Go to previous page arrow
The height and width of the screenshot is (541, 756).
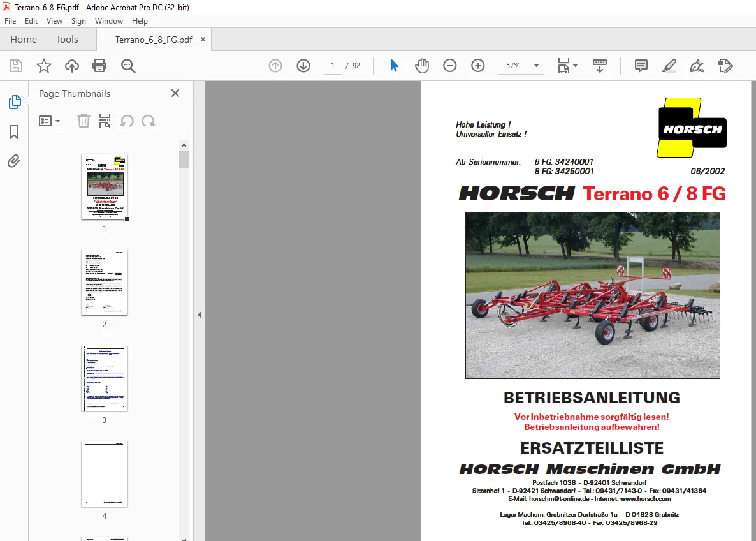275,66
